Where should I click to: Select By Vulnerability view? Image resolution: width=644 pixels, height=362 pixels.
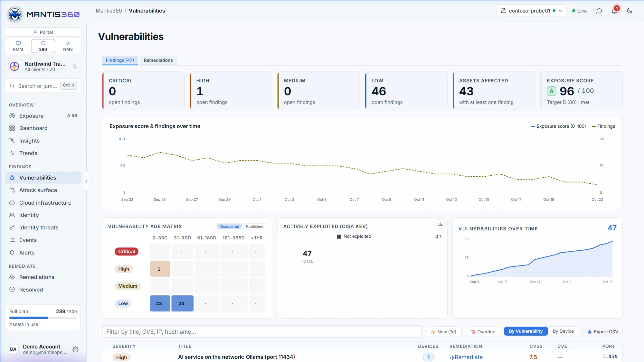(x=526, y=331)
